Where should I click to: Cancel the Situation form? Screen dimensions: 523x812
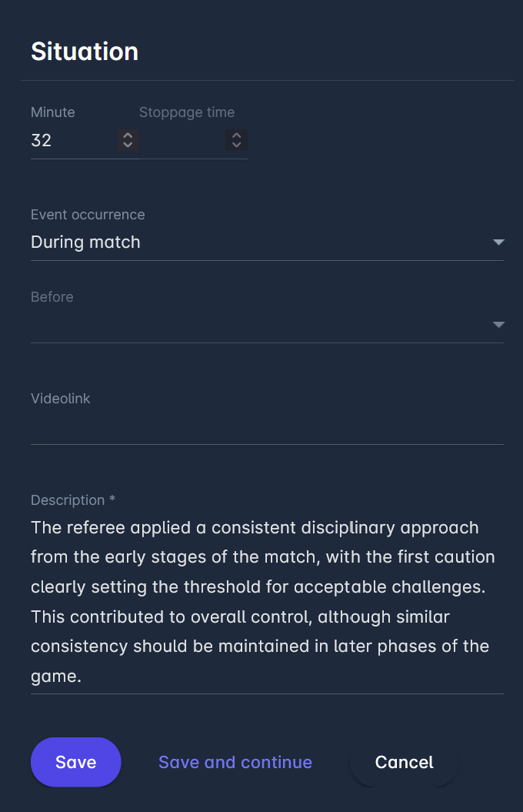click(x=404, y=762)
